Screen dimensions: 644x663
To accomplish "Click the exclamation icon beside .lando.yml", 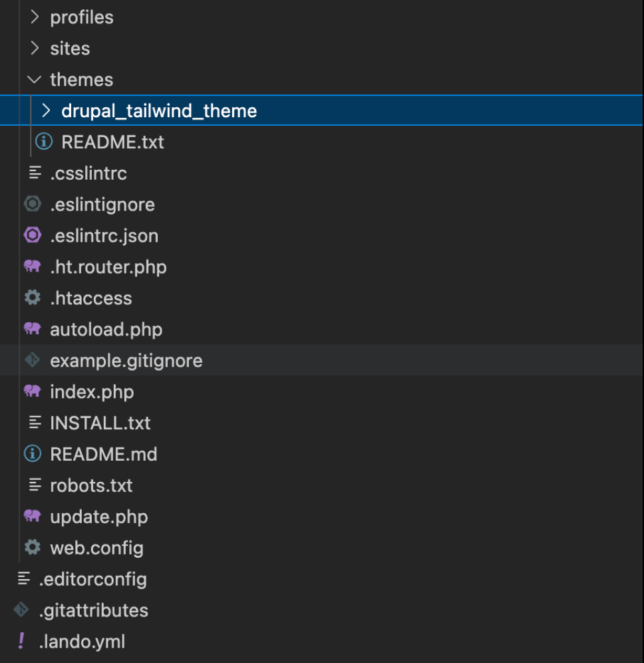I will coord(21,642).
